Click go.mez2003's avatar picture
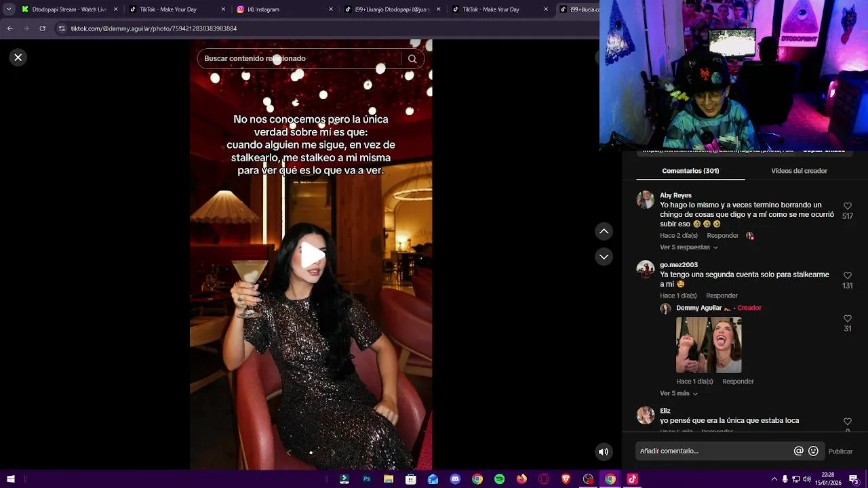 [646, 269]
